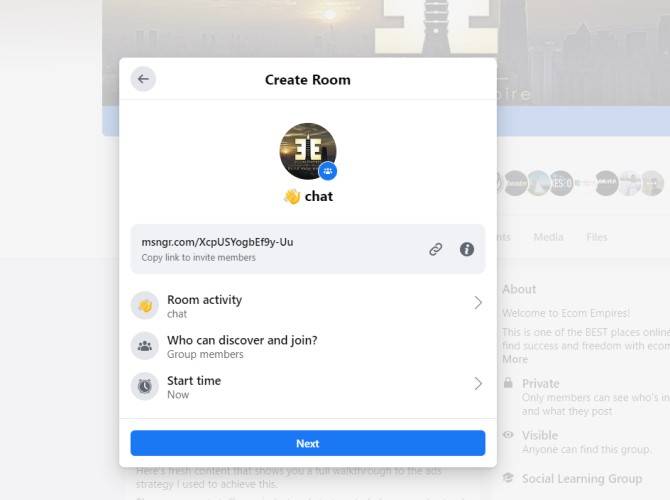This screenshot has width=670, height=500.
Task: Open Room activity setting
Action: tap(308, 306)
